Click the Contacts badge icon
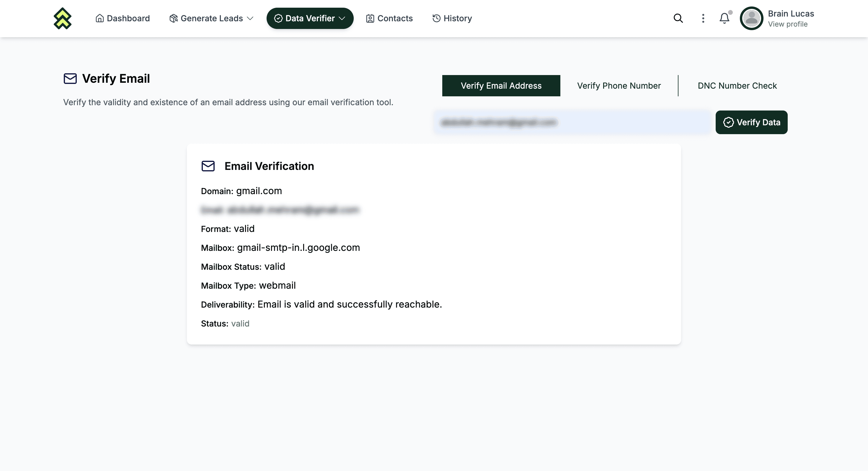Screen dimensions: 868x471 [370, 19]
